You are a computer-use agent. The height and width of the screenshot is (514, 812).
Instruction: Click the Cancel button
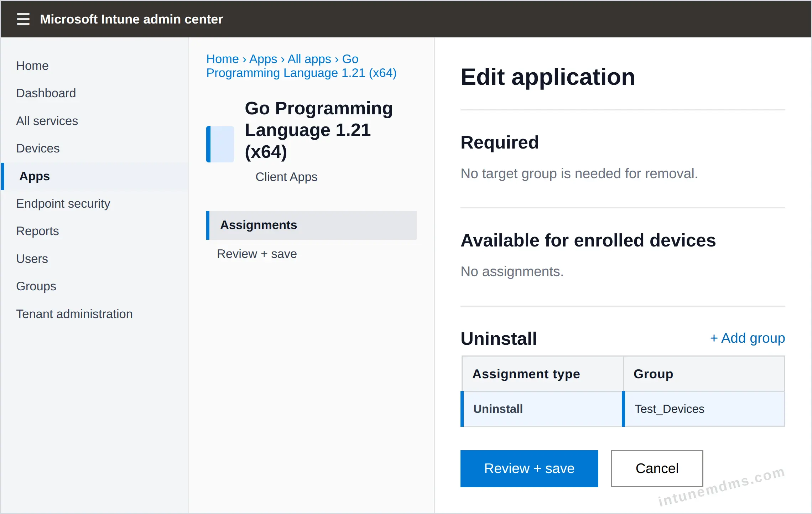coord(657,468)
